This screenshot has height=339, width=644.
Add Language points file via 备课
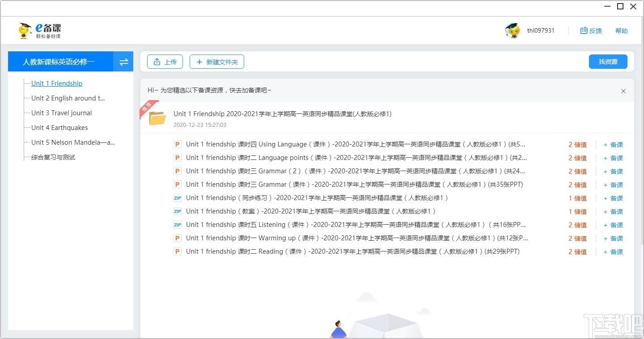point(613,158)
